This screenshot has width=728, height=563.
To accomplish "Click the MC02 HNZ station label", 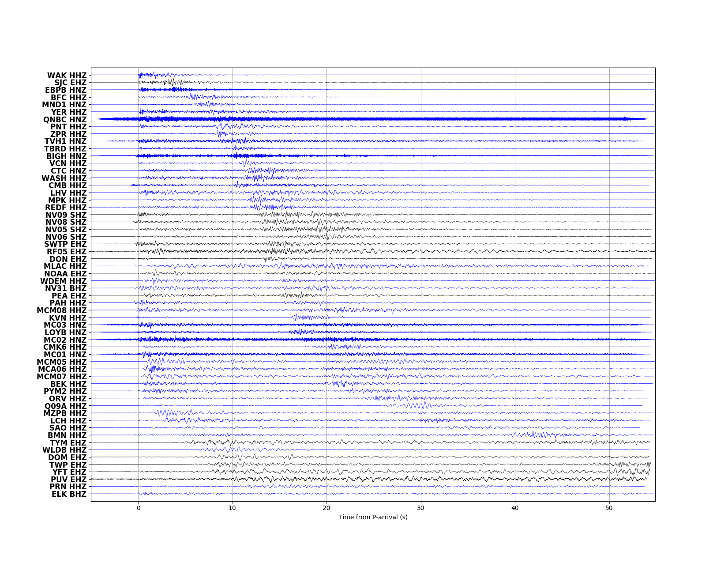I will pos(65,340).
